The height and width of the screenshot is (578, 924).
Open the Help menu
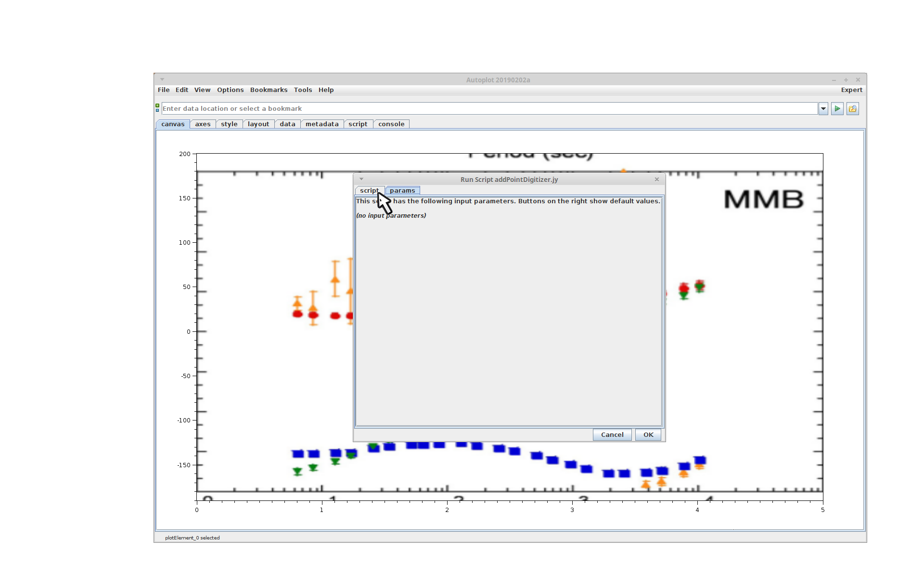[x=326, y=90]
